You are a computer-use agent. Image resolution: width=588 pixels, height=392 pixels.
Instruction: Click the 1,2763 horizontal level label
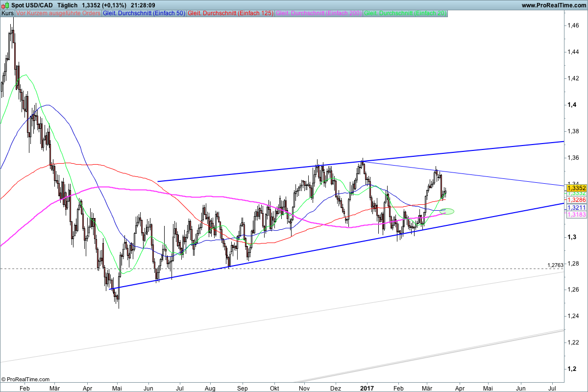[556, 265]
